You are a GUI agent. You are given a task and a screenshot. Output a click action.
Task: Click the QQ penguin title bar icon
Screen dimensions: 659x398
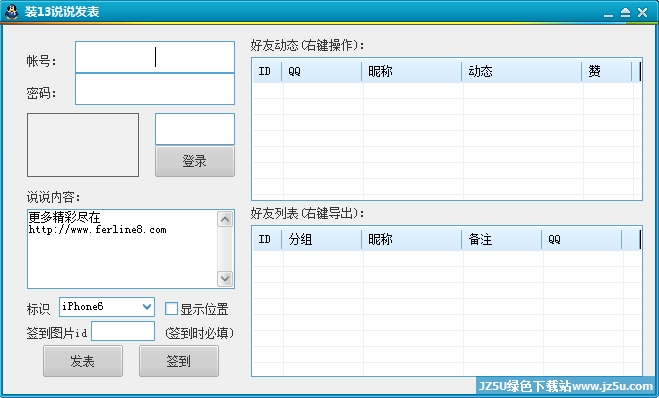(11, 12)
